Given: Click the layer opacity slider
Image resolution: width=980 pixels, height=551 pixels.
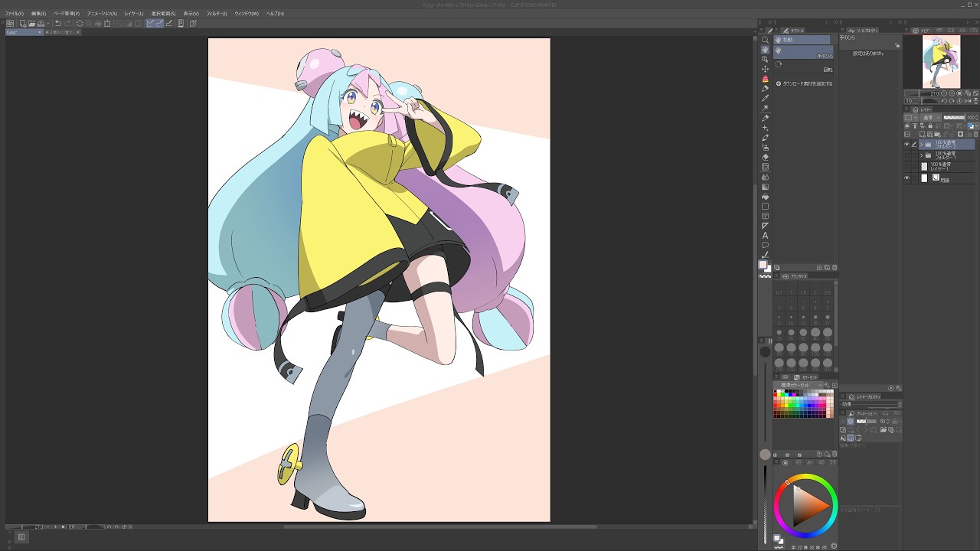Looking at the screenshot, I should 954,117.
